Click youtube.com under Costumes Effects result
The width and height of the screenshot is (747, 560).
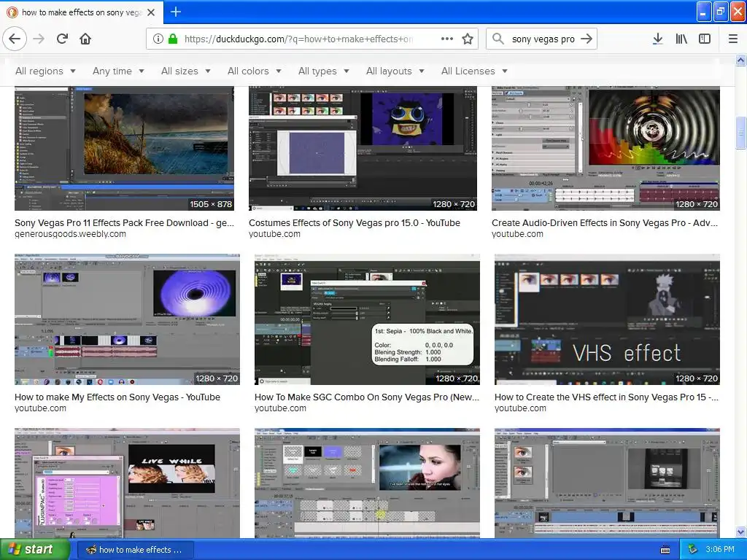pyautogui.click(x=274, y=234)
